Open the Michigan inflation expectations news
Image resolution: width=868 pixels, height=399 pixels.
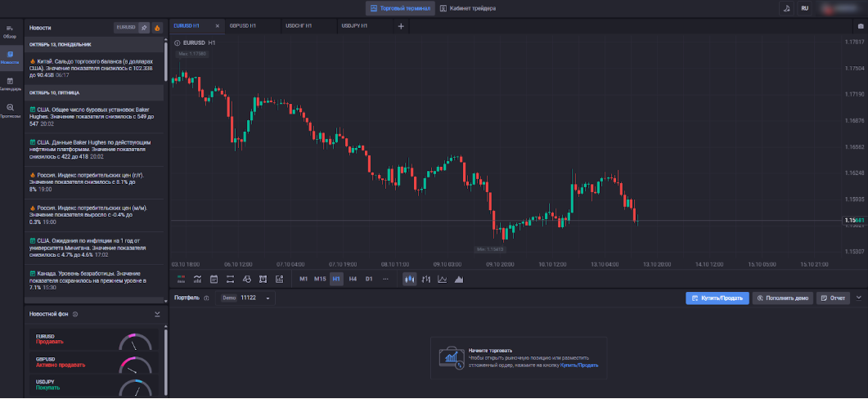click(94, 248)
